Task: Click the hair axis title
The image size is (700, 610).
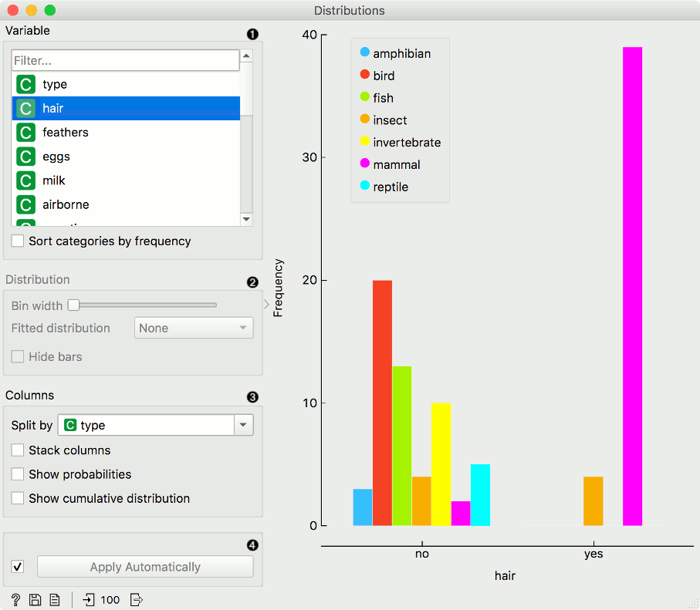Action: pyautogui.click(x=505, y=575)
